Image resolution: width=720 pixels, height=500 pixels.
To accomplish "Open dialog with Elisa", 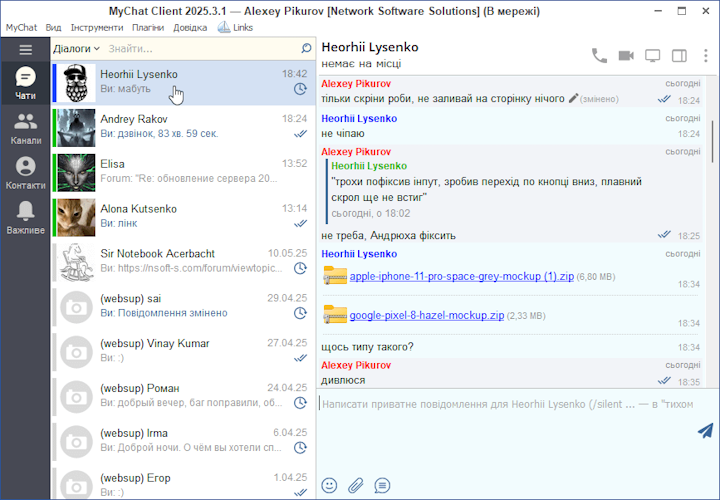I will pyautogui.click(x=184, y=173).
